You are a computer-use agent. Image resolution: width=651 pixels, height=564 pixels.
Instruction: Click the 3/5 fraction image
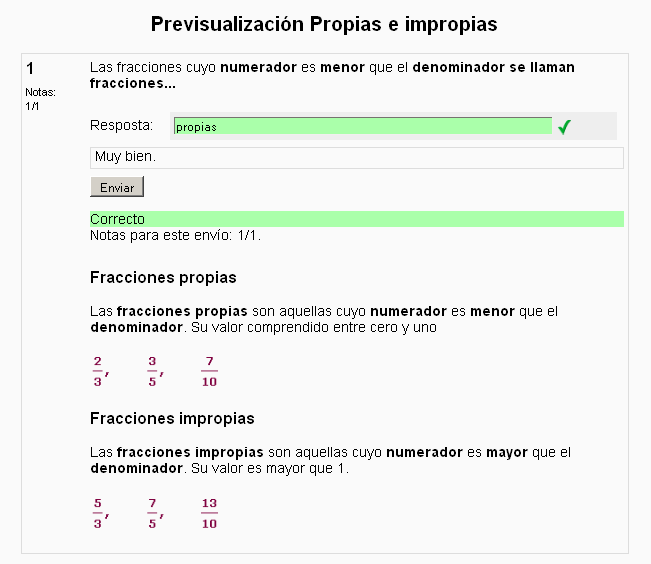coord(153,370)
